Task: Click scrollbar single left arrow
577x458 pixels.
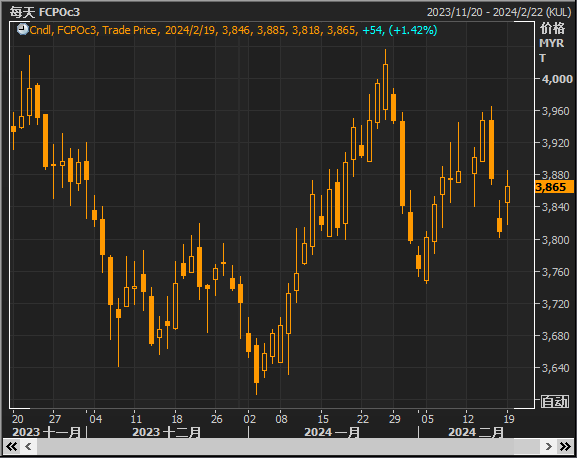Action: (x=28, y=447)
